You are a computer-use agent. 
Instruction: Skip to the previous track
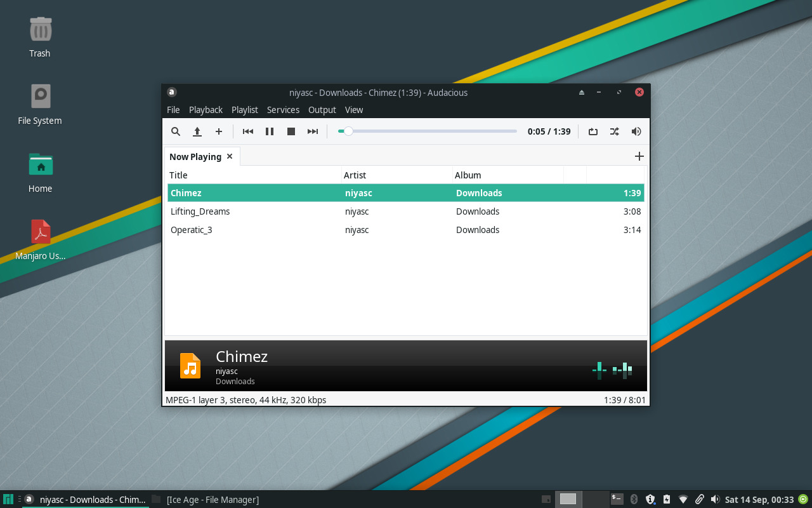point(247,131)
